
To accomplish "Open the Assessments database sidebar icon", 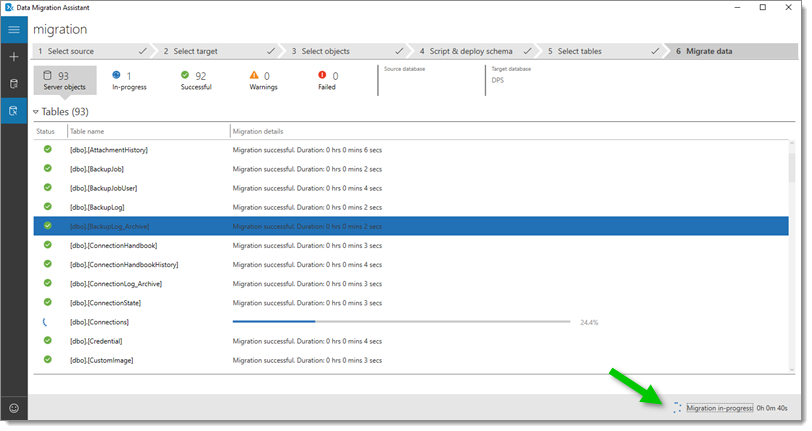I will click(14, 84).
